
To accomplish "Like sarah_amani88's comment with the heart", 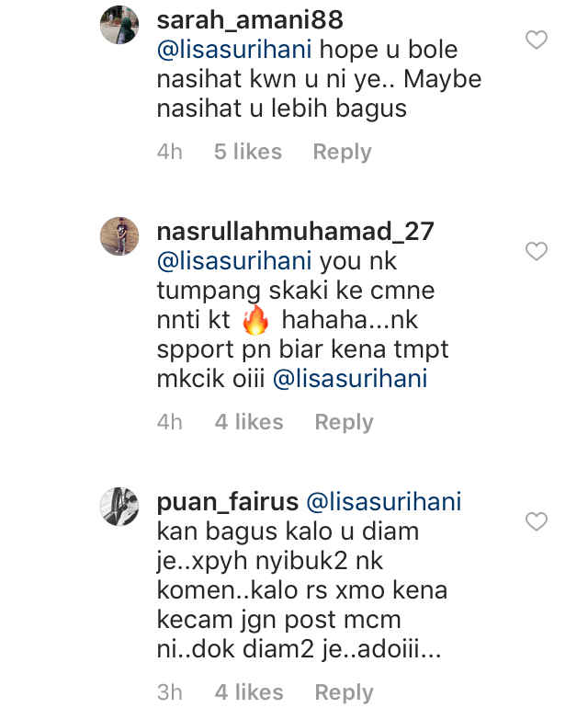I will 536,40.
